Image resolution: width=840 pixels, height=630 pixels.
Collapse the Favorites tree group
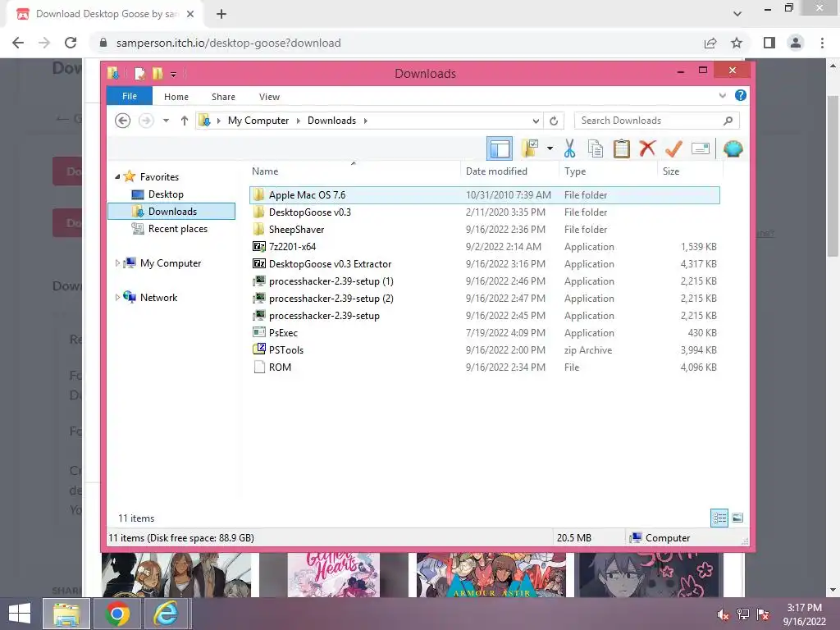(117, 177)
